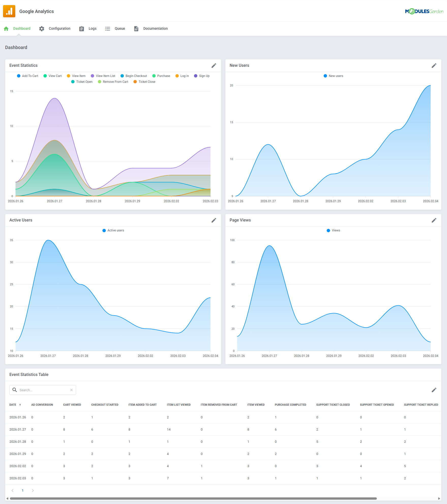The image size is (447, 504).
Task: Open the New Users edit pencil
Action: (x=434, y=66)
